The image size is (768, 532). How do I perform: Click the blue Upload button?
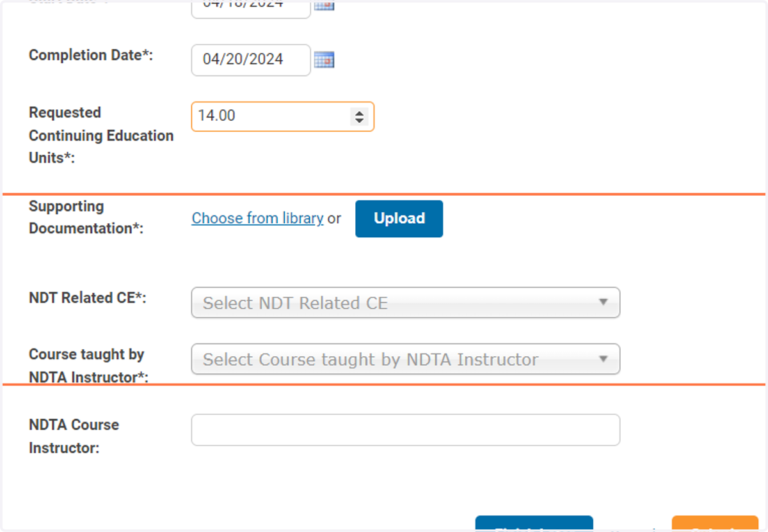click(x=399, y=219)
